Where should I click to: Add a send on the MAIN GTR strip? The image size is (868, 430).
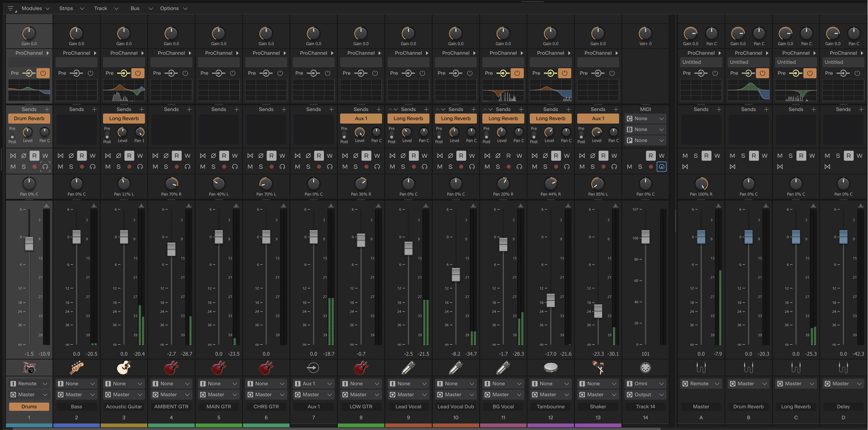pos(236,109)
